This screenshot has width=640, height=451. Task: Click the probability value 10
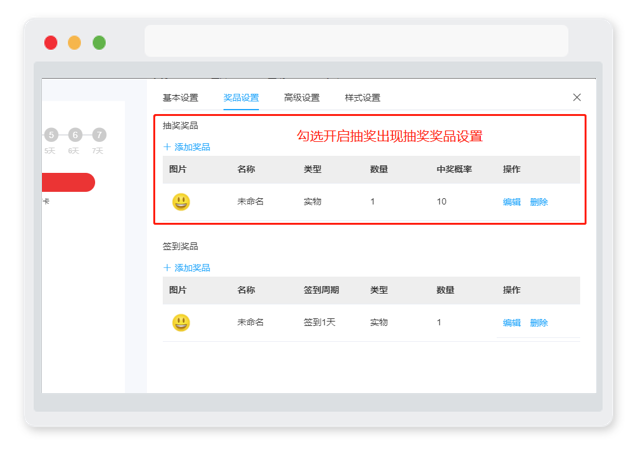[x=442, y=202]
